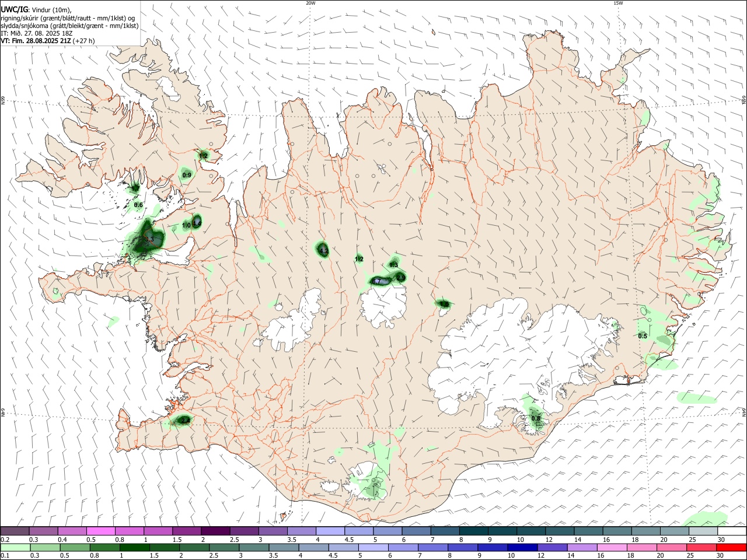Screen dimensions: 747x560
Task: Click the '0.5' precipitation value in the east
Action: [643, 336]
